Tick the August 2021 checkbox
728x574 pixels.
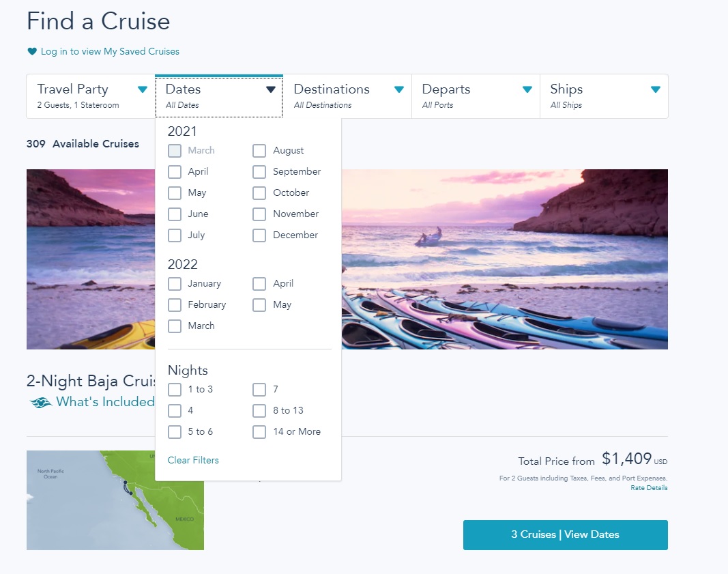point(259,151)
